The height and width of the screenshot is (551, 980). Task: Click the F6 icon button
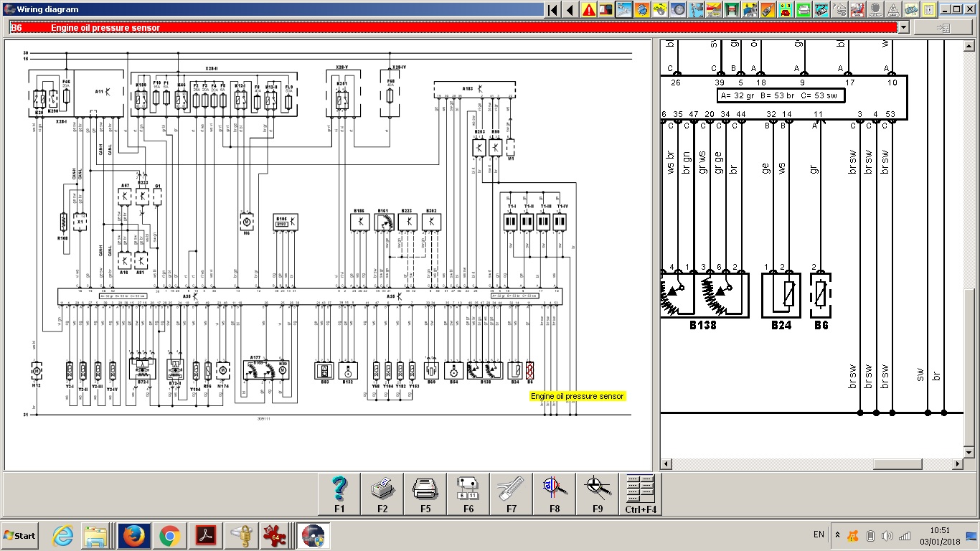(468, 494)
